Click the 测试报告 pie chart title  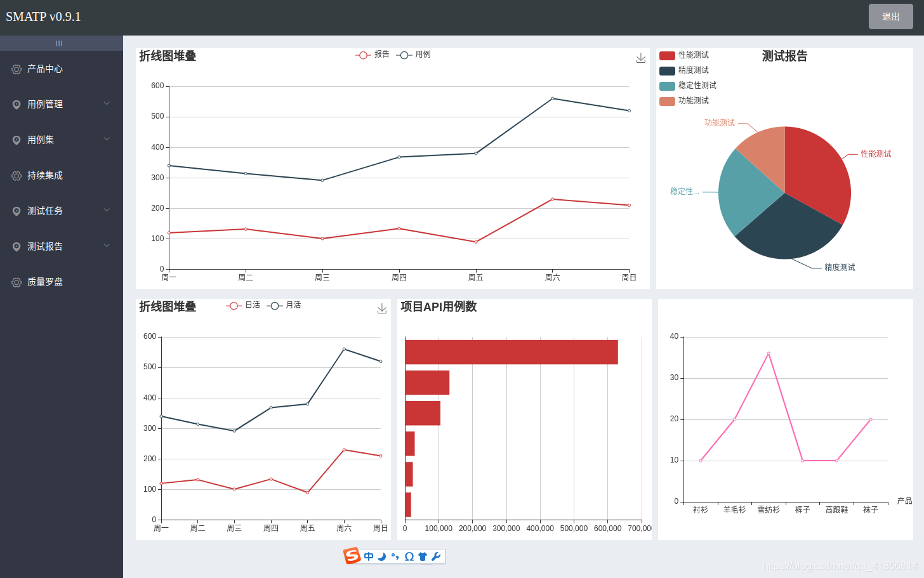[x=784, y=56]
